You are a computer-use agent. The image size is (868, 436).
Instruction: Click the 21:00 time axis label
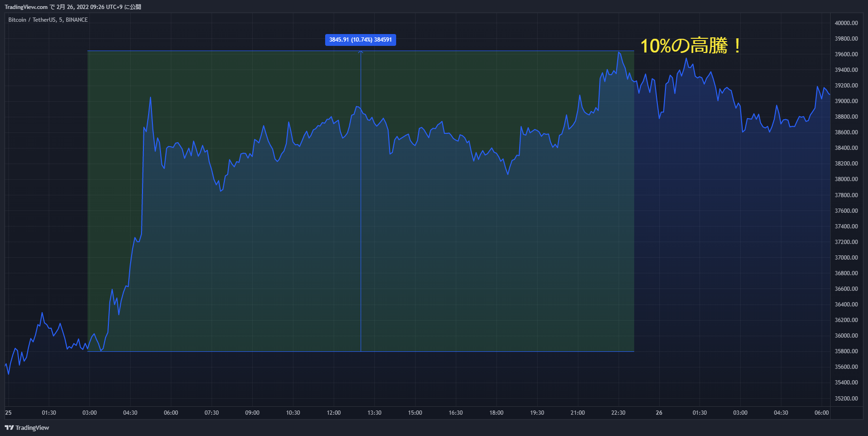point(578,413)
